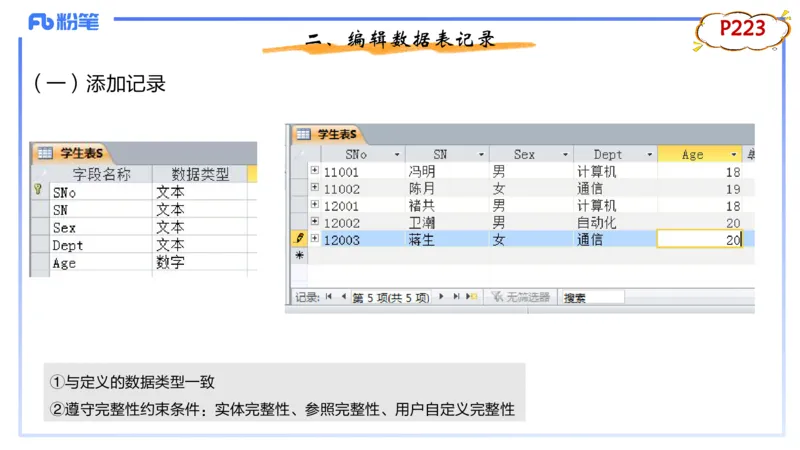Click the Age cell being edited with 20
This screenshot has width=800, height=450.
click(699, 239)
